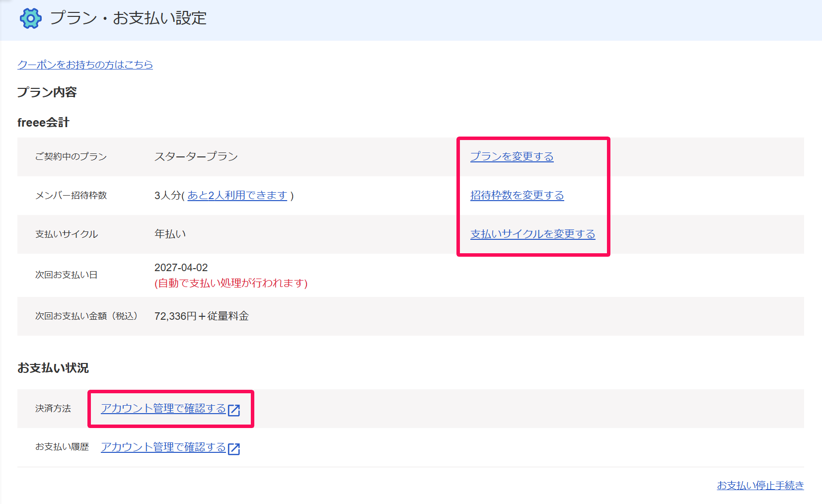Click the 次回お支払い金額（税込） label
Screen dimensions: 822x504
pos(86,316)
